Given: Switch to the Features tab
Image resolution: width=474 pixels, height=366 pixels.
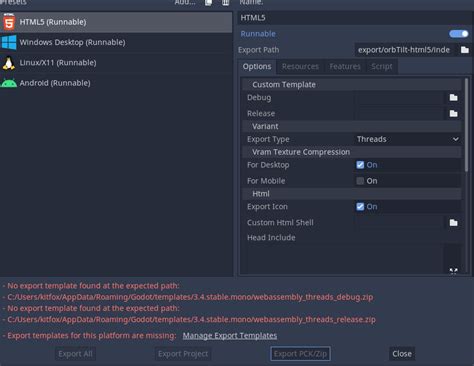Looking at the screenshot, I should click(x=345, y=67).
